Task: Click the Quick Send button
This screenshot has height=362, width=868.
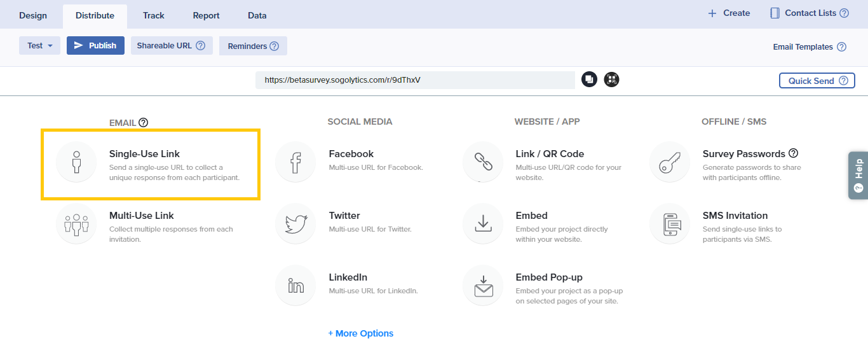Action: pyautogui.click(x=817, y=81)
